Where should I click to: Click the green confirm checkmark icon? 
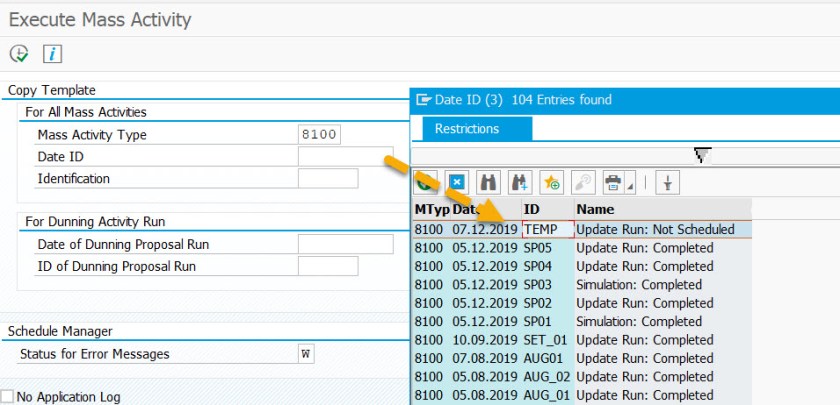point(425,182)
